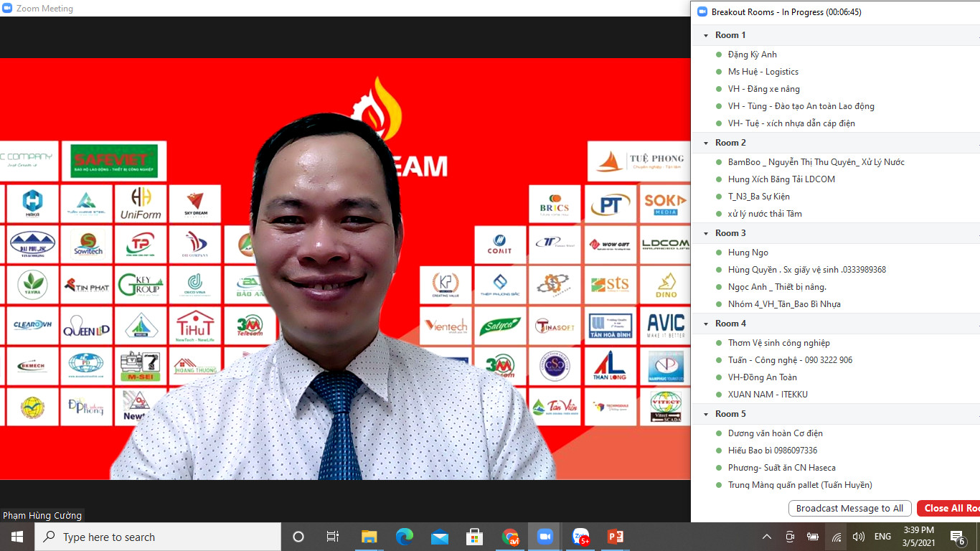This screenshot has height=551, width=980.
Task: Select VH- Tuệ - xích nhựa dẫn cáp điện
Action: tap(791, 123)
